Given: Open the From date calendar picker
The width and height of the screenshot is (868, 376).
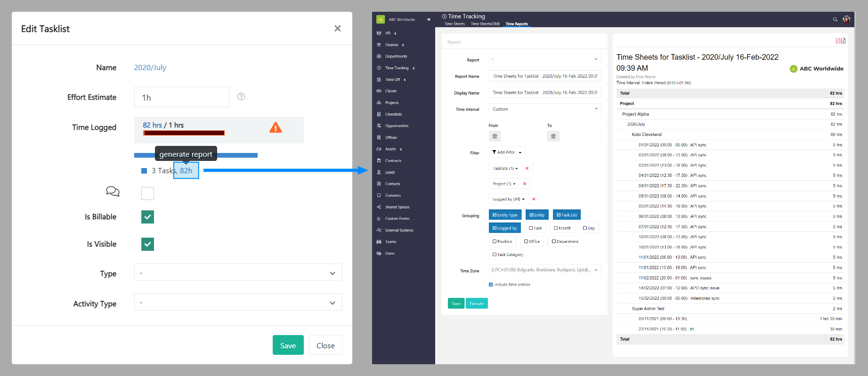Looking at the screenshot, I should 495,136.
